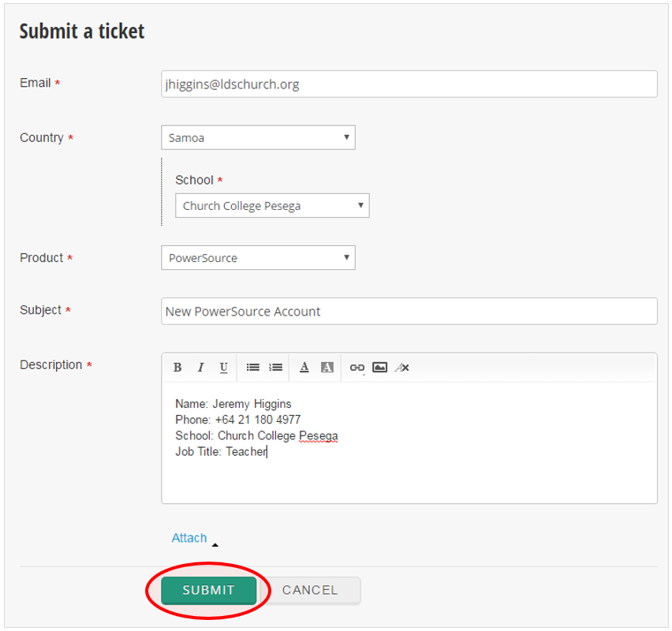Set text background highlight color
The image size is (672, 631).
point(327,368)
